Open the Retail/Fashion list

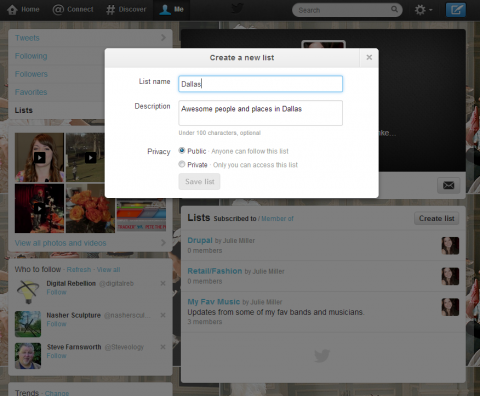(215, 271)
